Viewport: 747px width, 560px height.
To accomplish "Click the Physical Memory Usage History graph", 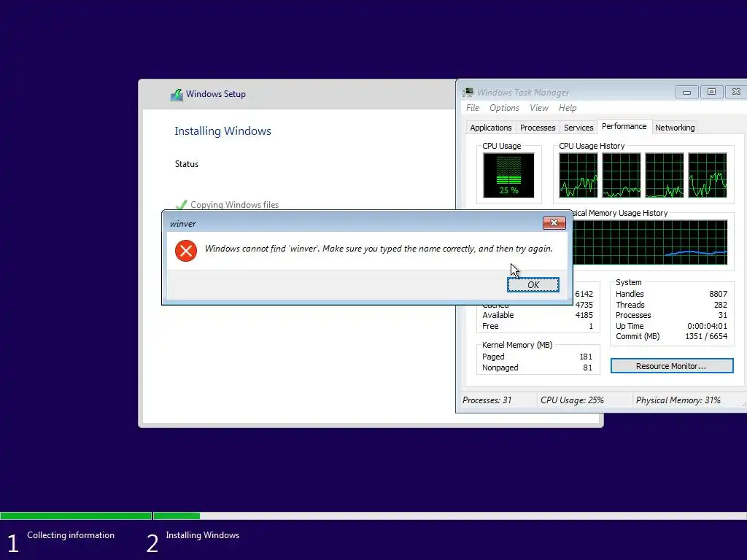I will [x=650, y=242].
